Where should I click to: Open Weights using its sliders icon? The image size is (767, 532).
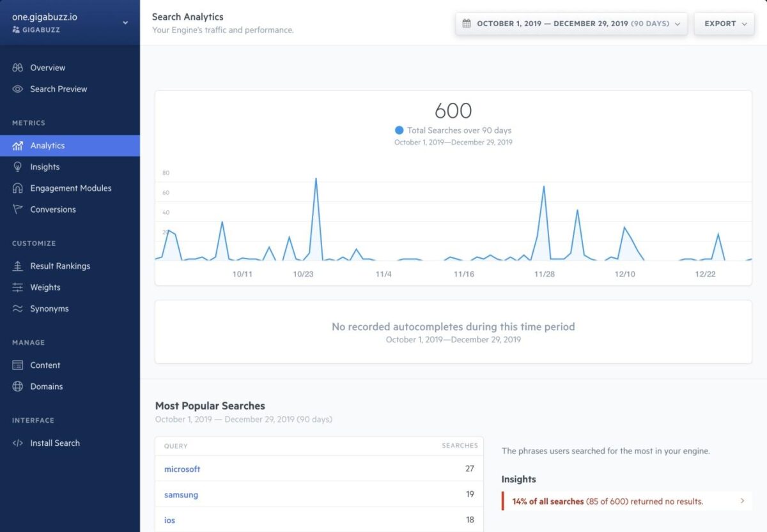coord(17,287)
